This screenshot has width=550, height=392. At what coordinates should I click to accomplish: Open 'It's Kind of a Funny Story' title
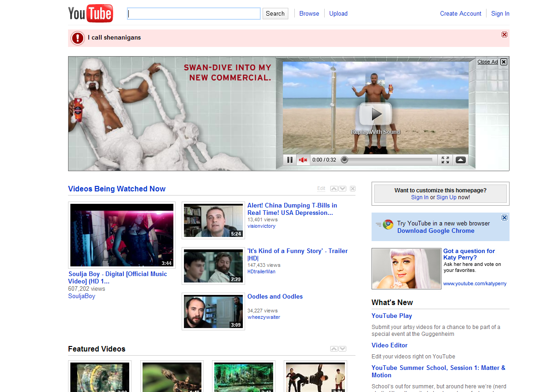click(x=298, y=254)
